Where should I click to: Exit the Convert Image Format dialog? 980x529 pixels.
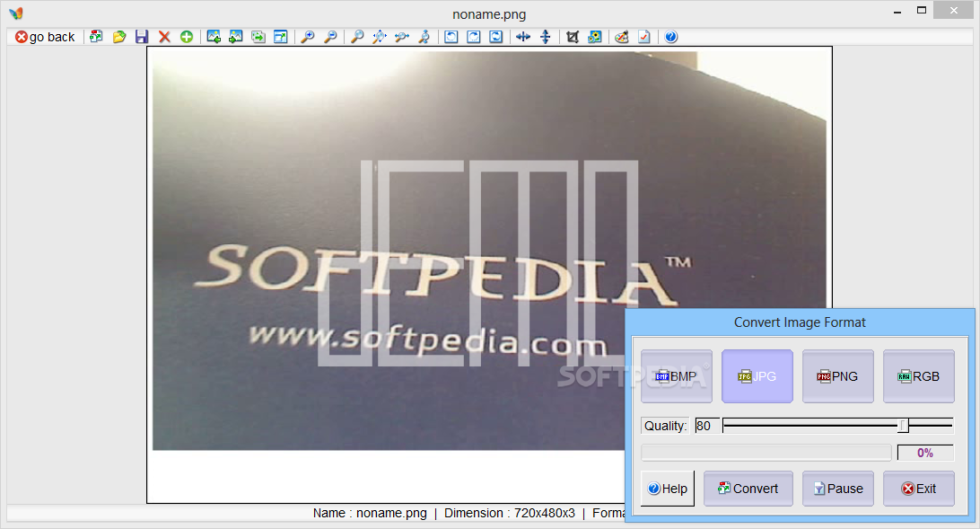(918, 489)
